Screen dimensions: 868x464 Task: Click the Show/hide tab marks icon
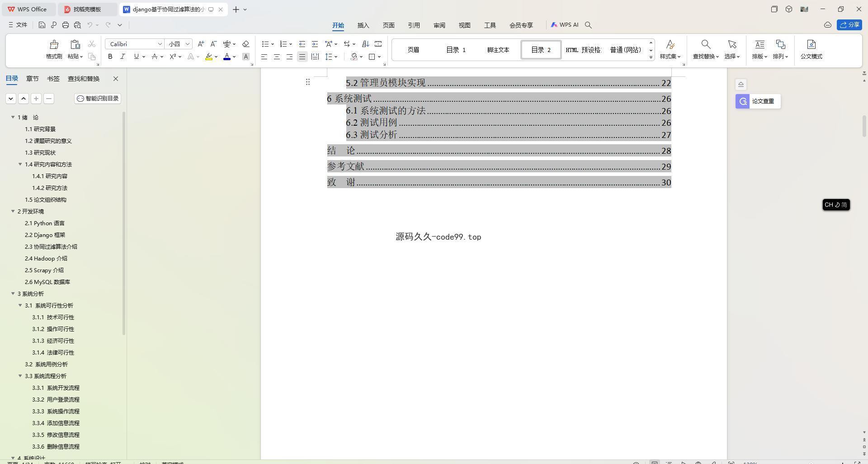click(x=378, y=44)
